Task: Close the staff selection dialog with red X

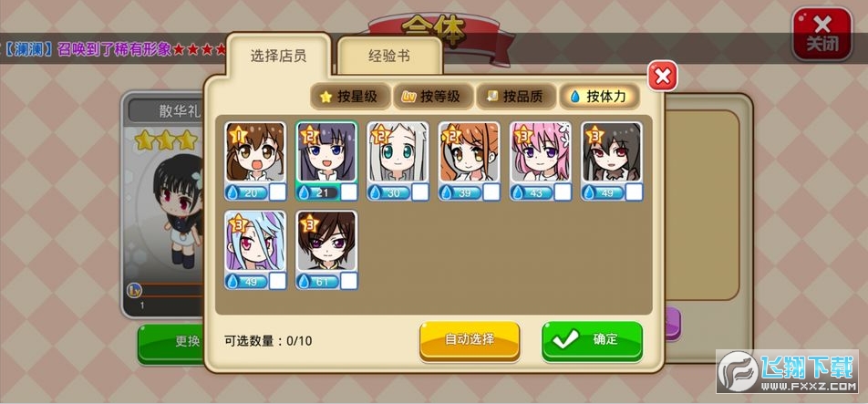Action: pyautogui.click(x=663, y=76)
